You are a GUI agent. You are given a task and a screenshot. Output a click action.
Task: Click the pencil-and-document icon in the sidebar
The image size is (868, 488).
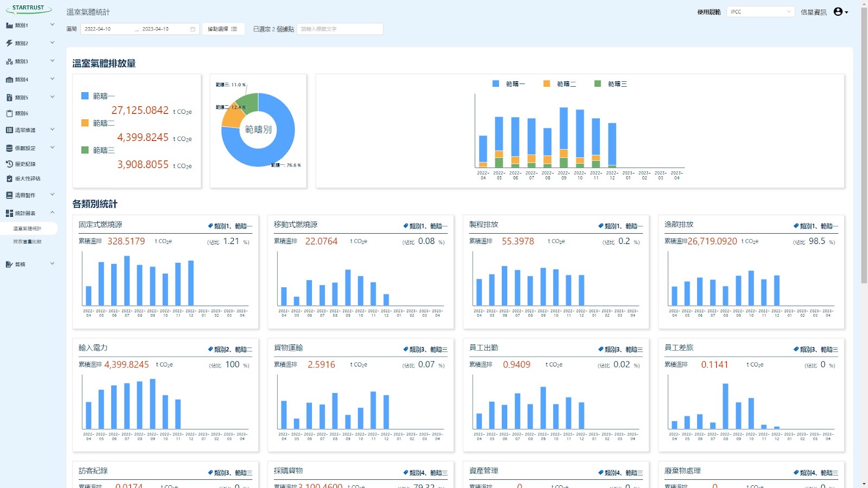click(x=9, y=265)
